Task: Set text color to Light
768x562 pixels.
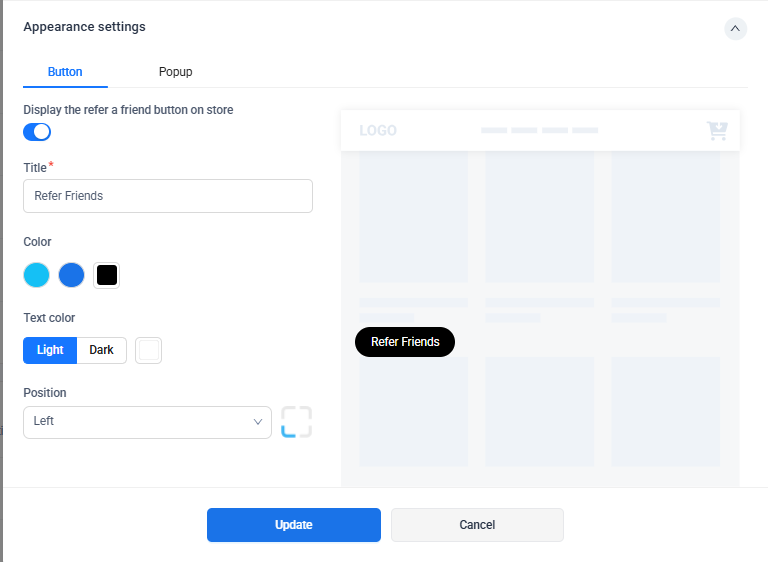Action: 50,350
